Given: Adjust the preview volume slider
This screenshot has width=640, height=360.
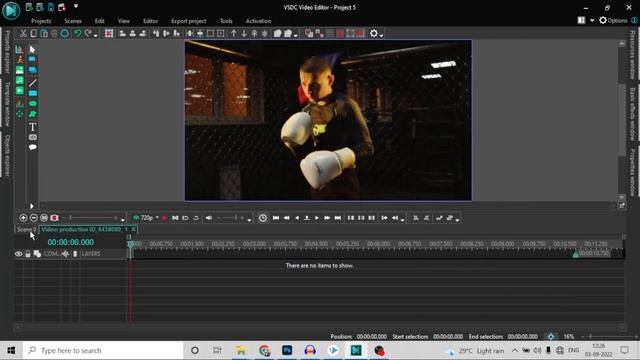Looking at the screenshot, I should point(231,218).
